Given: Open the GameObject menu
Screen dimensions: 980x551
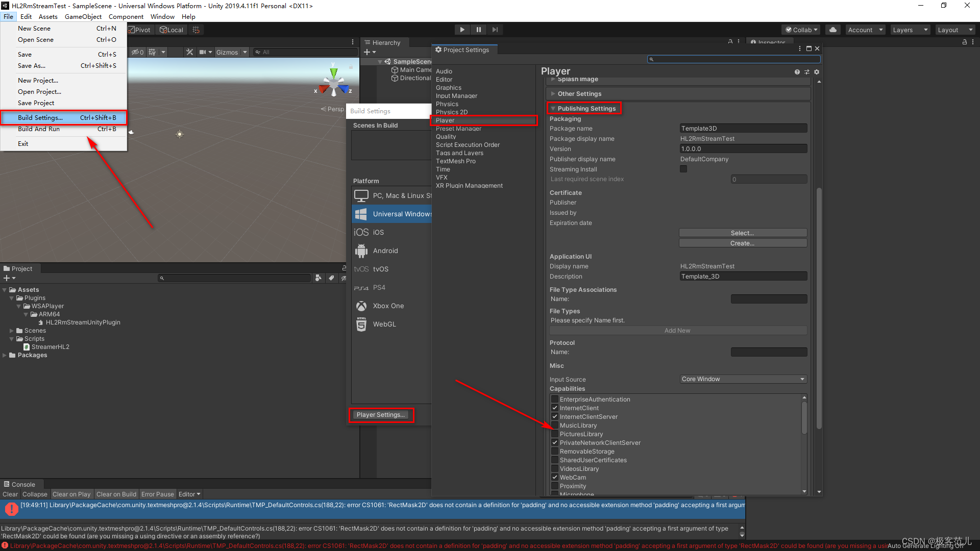Looking at the screenshot, I should point(83,17).
